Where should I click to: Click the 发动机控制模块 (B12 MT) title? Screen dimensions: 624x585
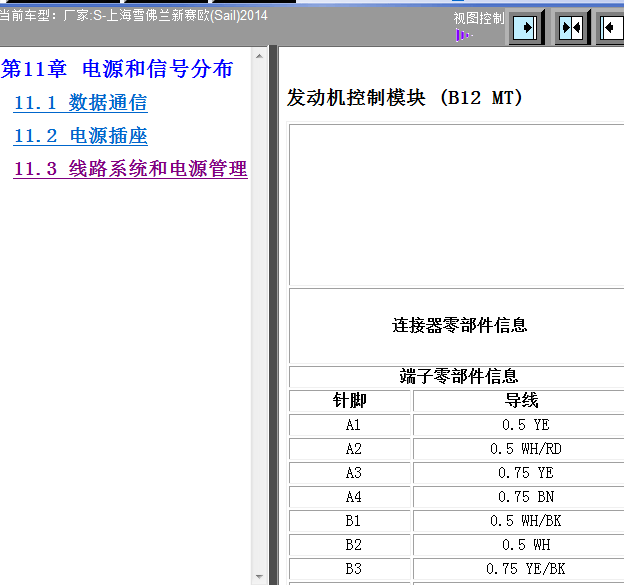tap(404, 98)
